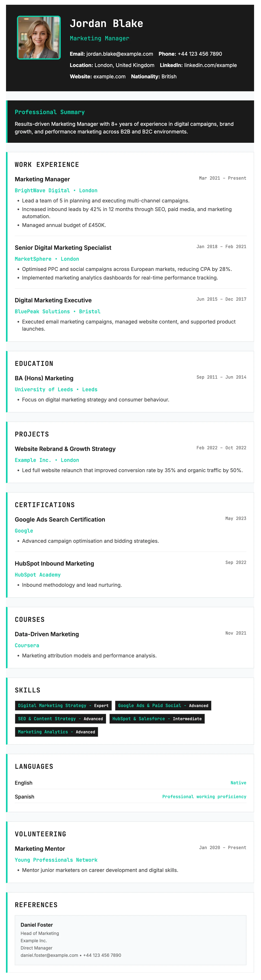Viewport: 261px width, 980px height.
Task: Click the linkedin.com/example profile link
Action: (x=210, y=65)
